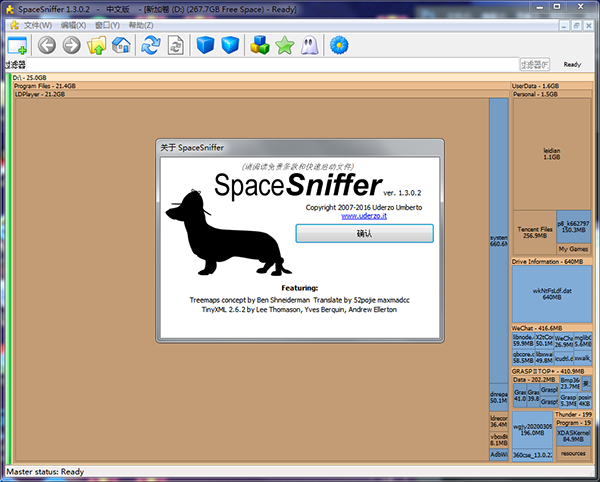Open the 文件(W) menu
Image resolution: width=600 pixels, height=482 pixels.
point(38,25)
